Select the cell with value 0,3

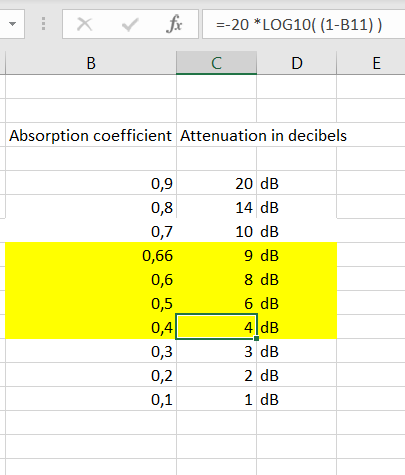click(x=91, y=351)
